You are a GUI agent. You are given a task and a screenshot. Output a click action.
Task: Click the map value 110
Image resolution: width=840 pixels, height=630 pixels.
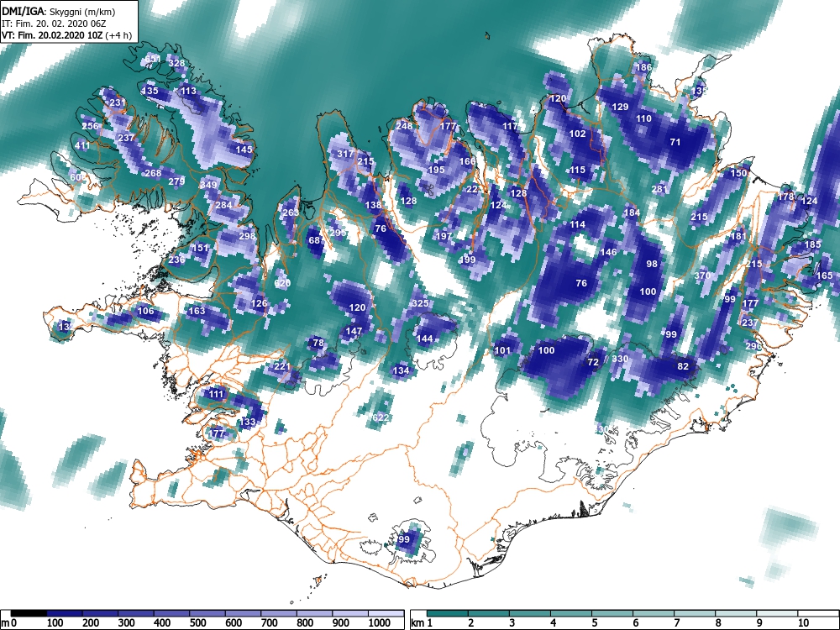click(x=644, y=119)
